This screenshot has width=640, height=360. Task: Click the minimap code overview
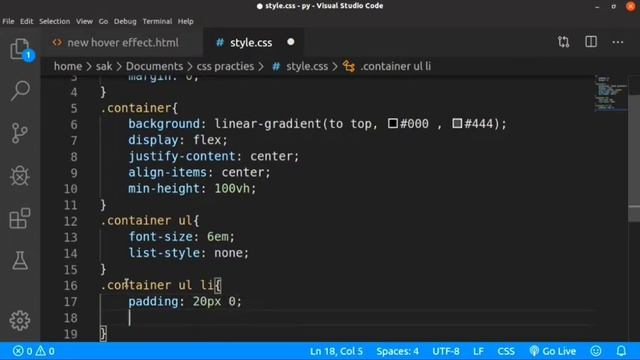click(611, 93)
